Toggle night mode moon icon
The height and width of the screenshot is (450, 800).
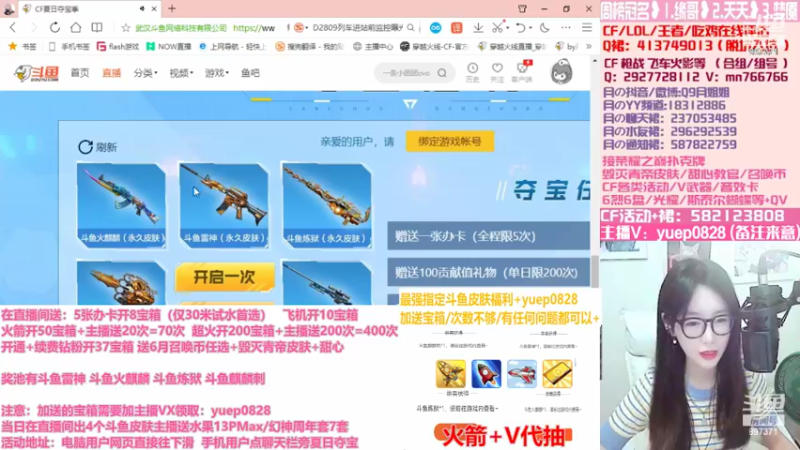[x=545, y=28]
